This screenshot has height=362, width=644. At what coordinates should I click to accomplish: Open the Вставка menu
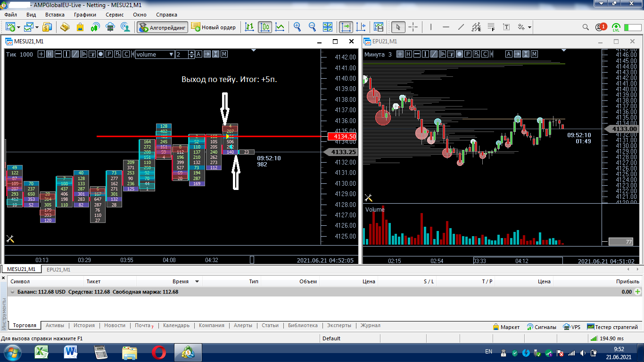tap(55, 15)
